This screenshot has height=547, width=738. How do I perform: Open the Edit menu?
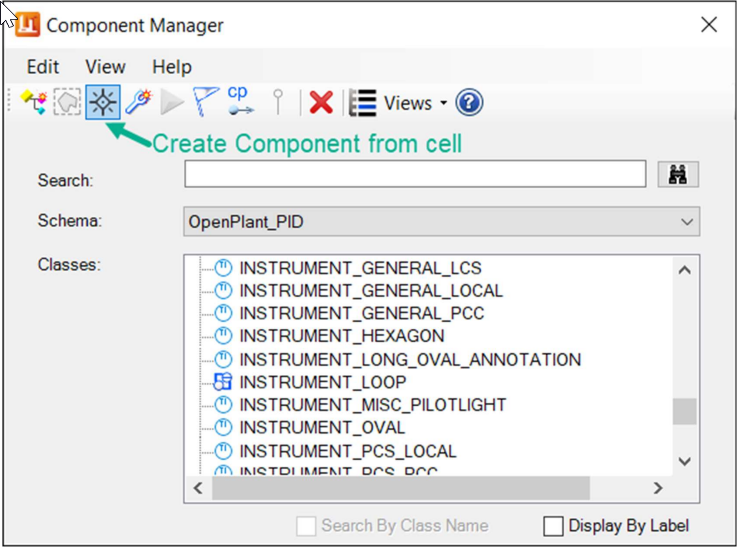pos(43,67)
